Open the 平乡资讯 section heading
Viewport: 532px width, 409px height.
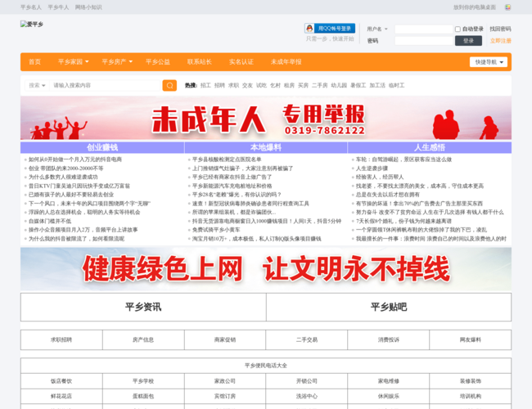pyautogui.click(x=142, y=307)
